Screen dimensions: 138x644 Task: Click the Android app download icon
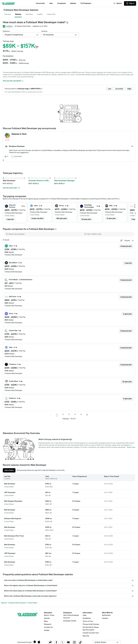(35, 642)
